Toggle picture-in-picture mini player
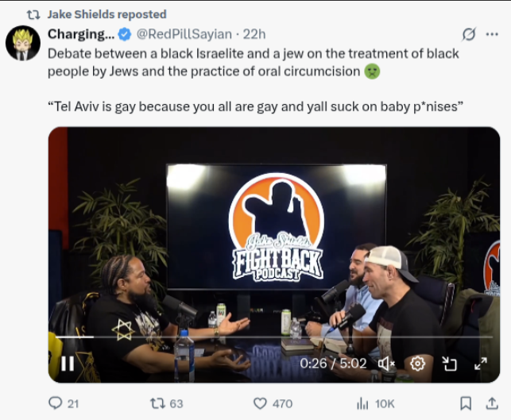 [449, 364]
